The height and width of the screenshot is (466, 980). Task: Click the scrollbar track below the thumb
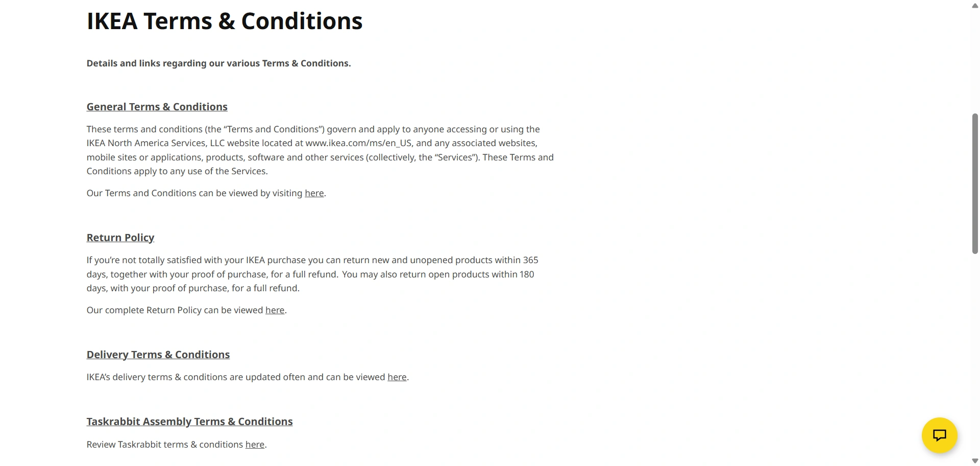975,358
